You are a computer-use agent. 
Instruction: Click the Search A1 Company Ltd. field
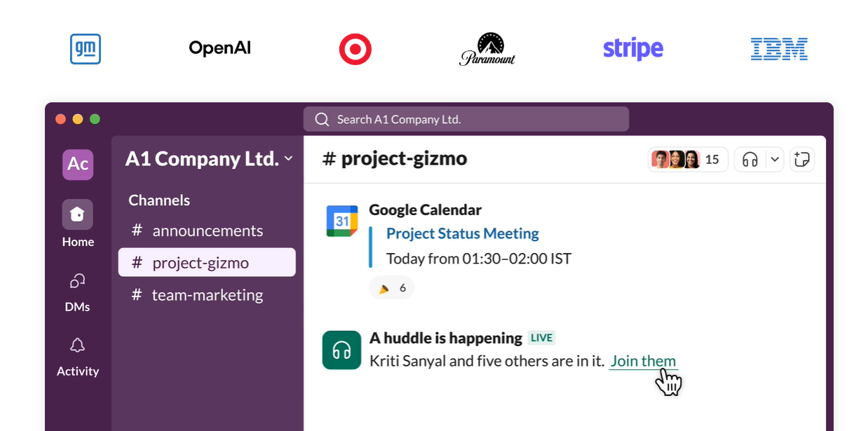tap(466, 119)
